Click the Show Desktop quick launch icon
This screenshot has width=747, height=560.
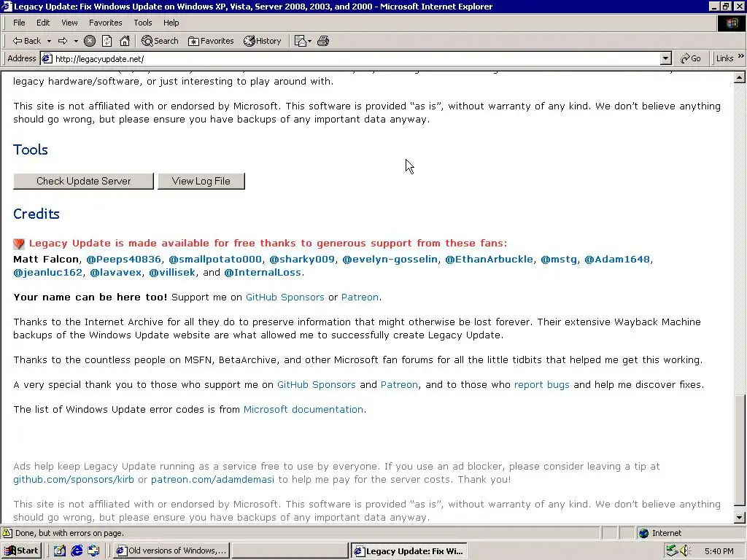[60, 551]
